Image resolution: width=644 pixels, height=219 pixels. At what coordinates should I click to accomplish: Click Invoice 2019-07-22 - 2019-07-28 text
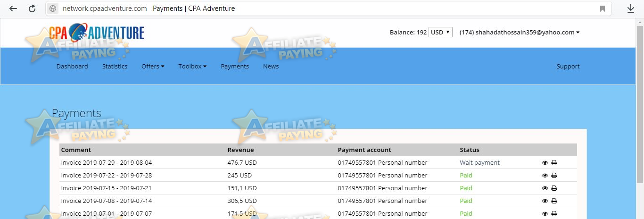[107, 176]
